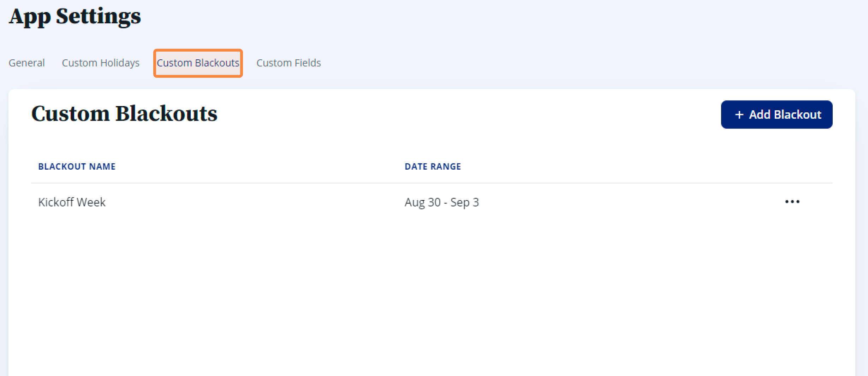
Task: Click the Add Blackout button
Action: tap(777, 114)
